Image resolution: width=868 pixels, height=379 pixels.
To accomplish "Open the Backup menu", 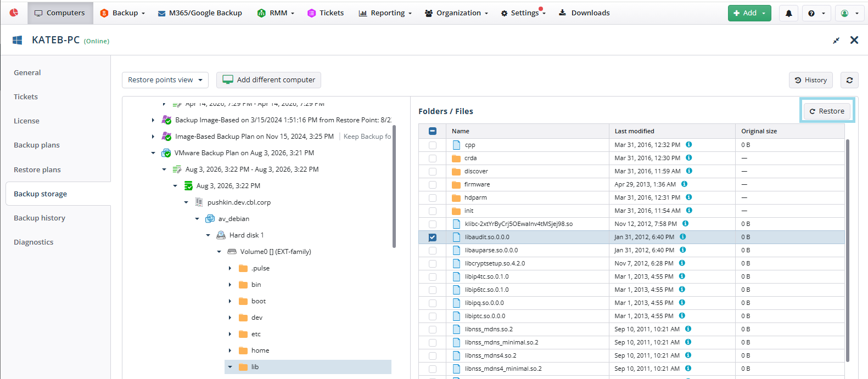I will click(122, 13).
